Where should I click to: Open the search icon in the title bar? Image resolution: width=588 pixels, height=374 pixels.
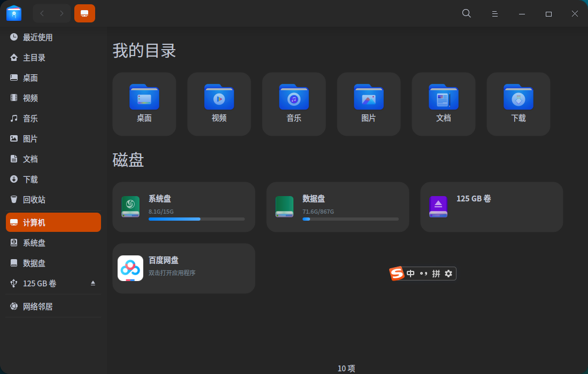coord(466,13)
